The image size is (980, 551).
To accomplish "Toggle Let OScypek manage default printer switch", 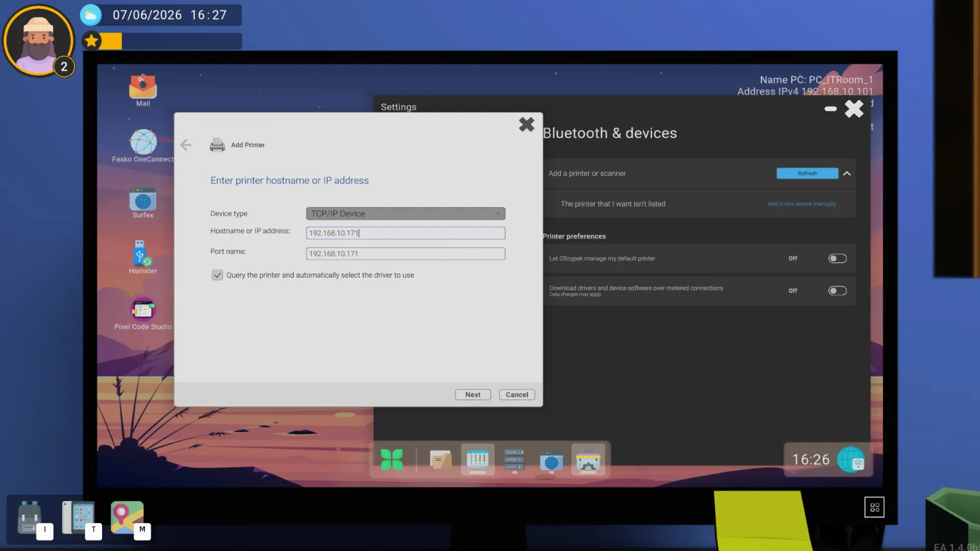I will point(838,259).
